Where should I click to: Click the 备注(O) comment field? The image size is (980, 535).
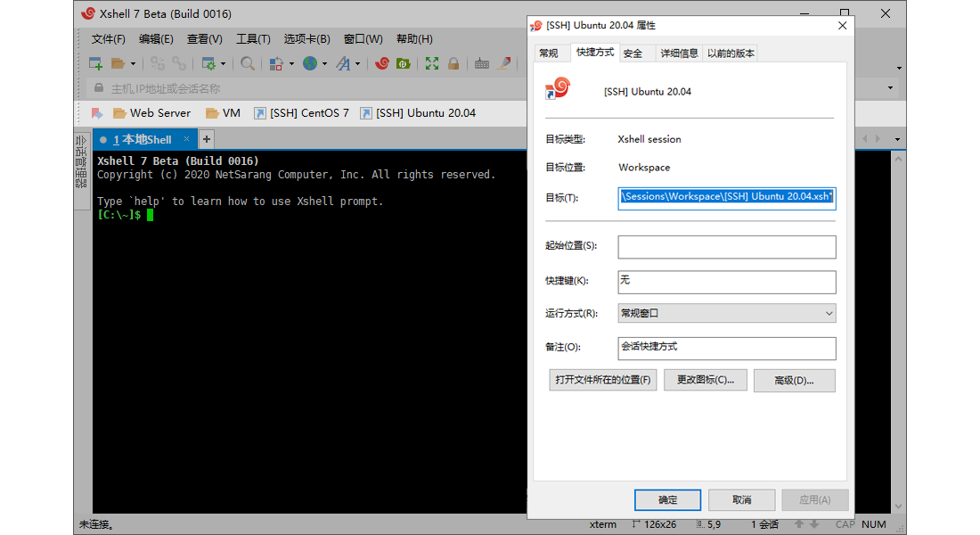[727, 348]
